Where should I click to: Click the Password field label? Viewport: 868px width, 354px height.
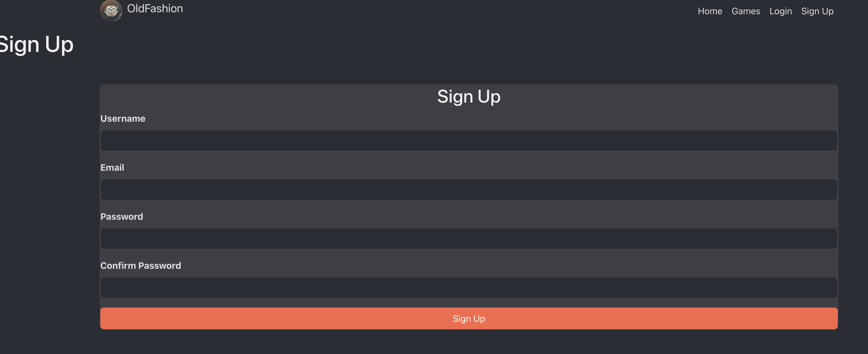122,216
